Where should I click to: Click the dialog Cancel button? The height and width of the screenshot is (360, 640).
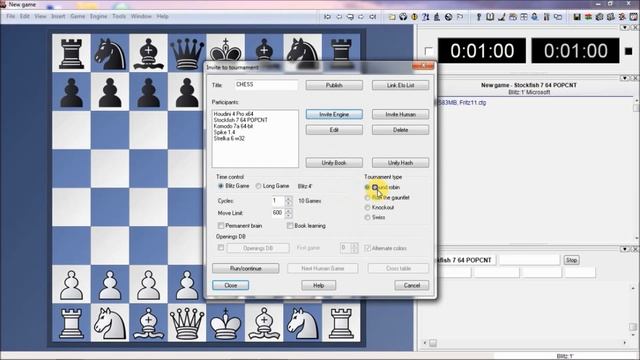(411, 285)
